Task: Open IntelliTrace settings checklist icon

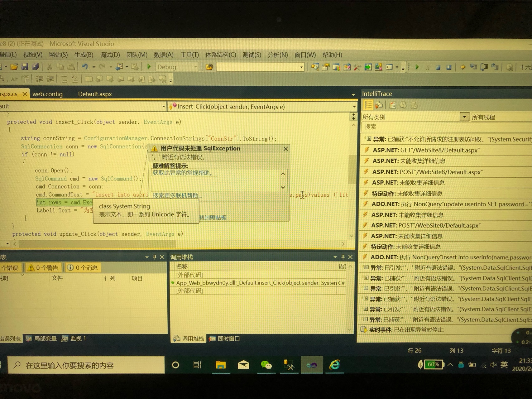Action: coord(393,105)
